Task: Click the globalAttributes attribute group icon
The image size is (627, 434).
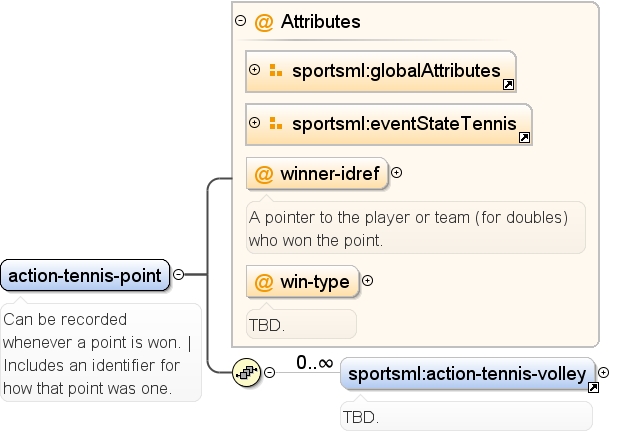Action: [276, 70]
